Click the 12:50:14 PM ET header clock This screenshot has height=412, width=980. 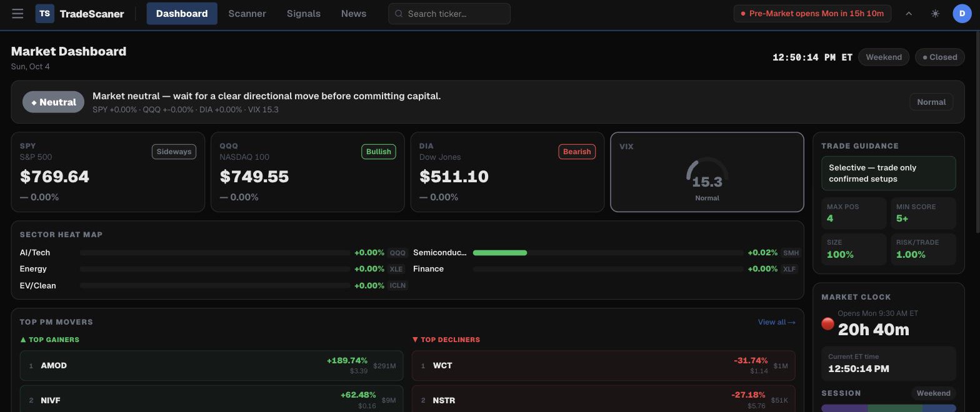pyautogui.click(x=812, y=57)
